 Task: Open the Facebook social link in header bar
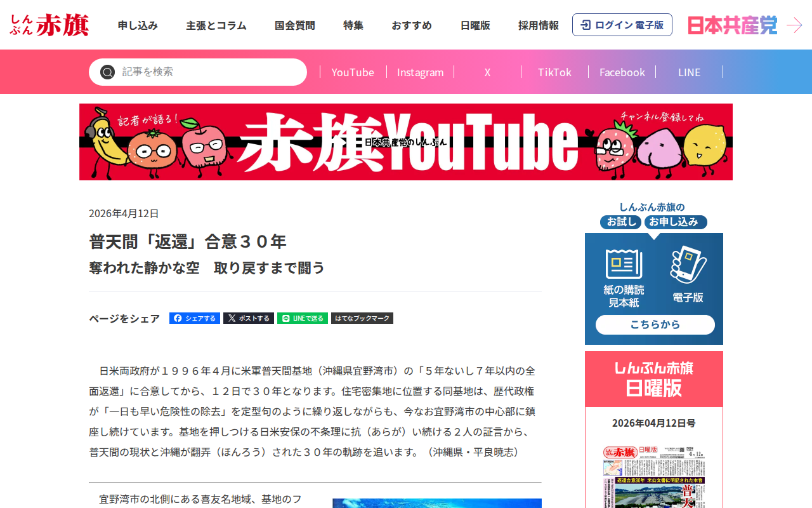click(x=622, y=72)
